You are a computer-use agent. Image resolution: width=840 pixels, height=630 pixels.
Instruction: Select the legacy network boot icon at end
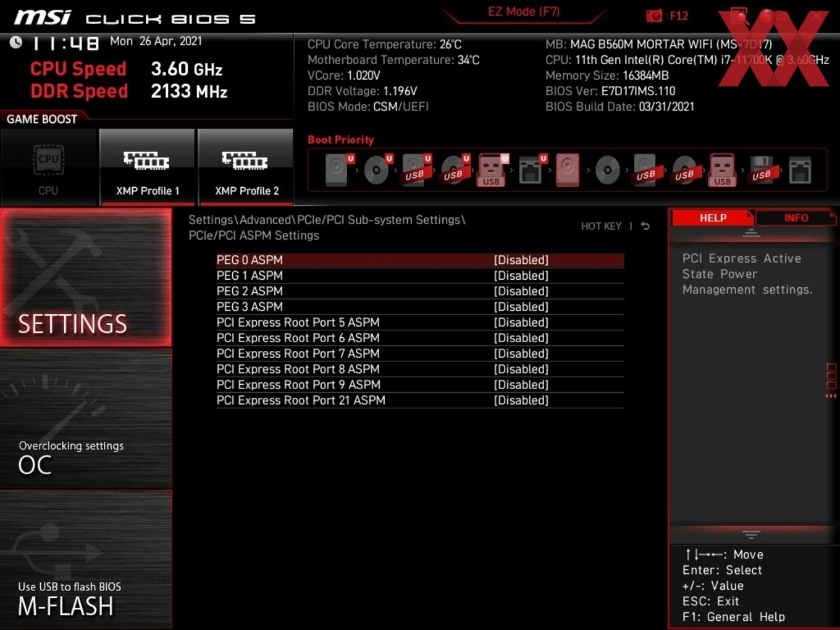800,170
